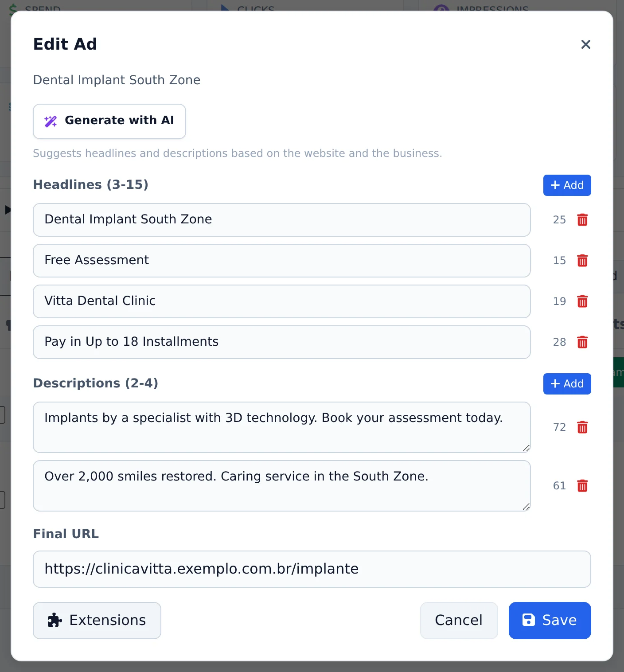The image size is (624, 672).
Task: Delete the 'Dental Implant South Zone' headline
Action: point(582,220)
